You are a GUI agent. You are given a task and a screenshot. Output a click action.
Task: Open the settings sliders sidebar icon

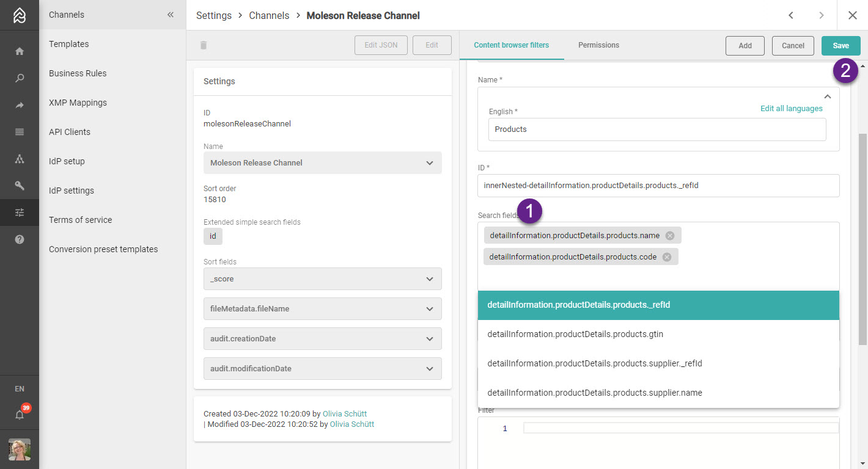[x=20, y=213]
